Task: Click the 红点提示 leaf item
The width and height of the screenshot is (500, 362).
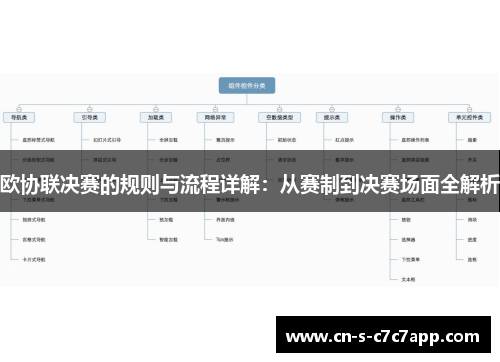Action: (344, 140)
